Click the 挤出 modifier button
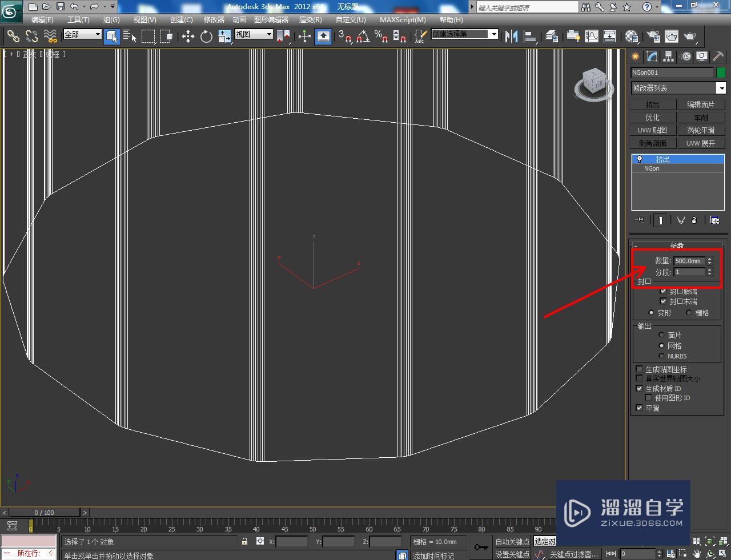This screenshot has width=731, height=560. click(653, 104)
